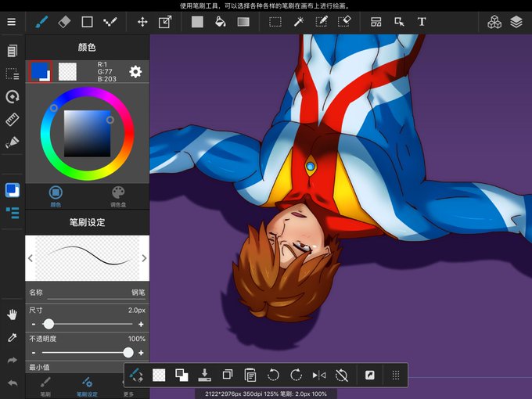Decrease brush size with minus button
The image size is (532, 399).
[33, 325]
